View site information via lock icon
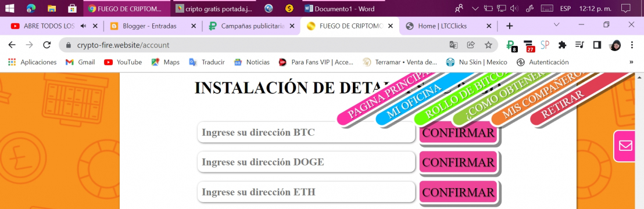The image size is (644, 209). 69,45
